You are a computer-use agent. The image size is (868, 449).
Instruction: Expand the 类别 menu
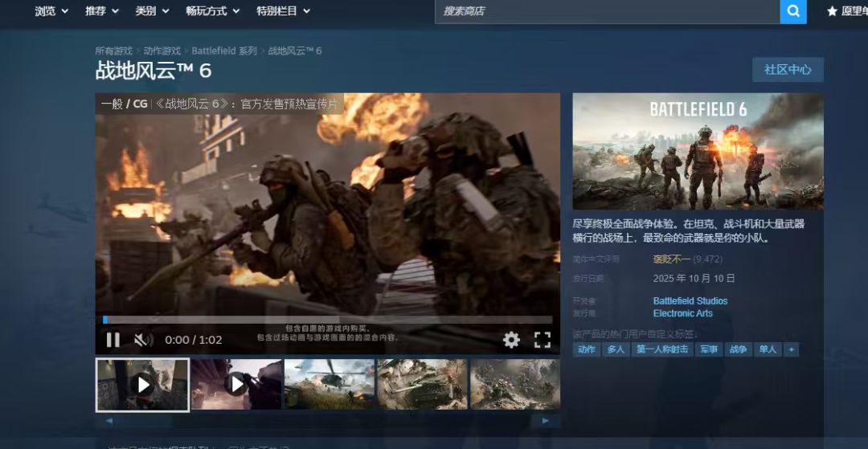coord(152,11)
